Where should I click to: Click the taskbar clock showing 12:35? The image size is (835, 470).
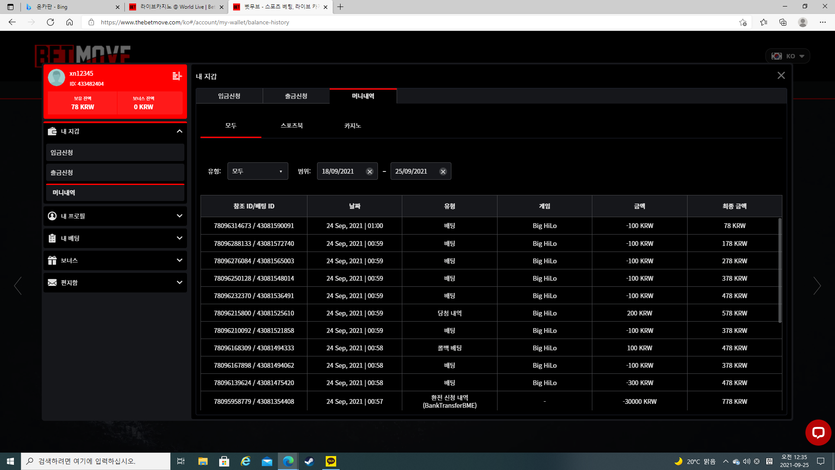(x=794, y=461)
